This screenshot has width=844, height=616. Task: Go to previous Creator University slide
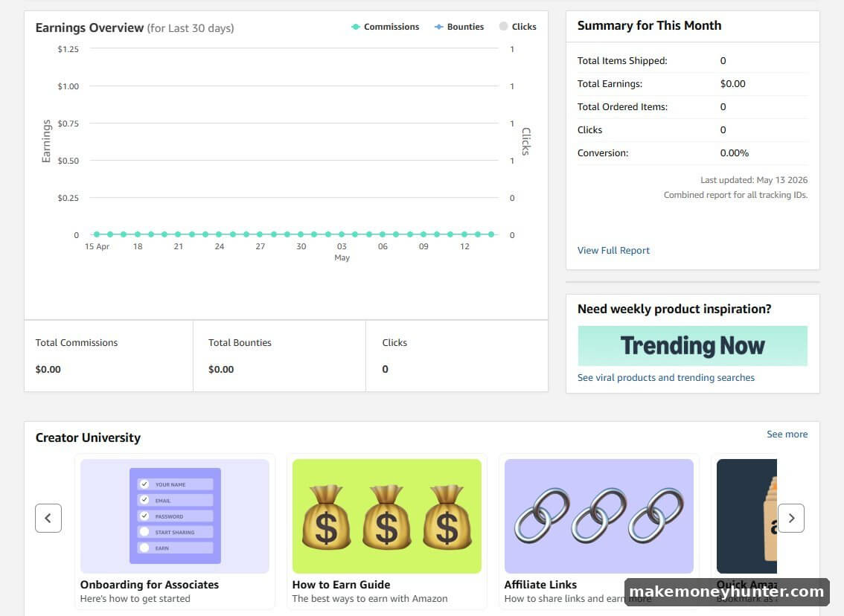[x=48, y=518]
